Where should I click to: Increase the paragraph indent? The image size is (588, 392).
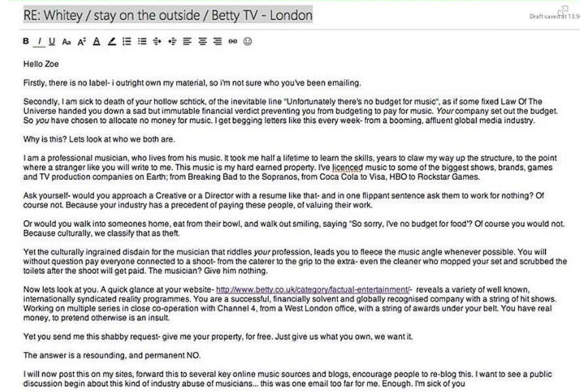172,41
